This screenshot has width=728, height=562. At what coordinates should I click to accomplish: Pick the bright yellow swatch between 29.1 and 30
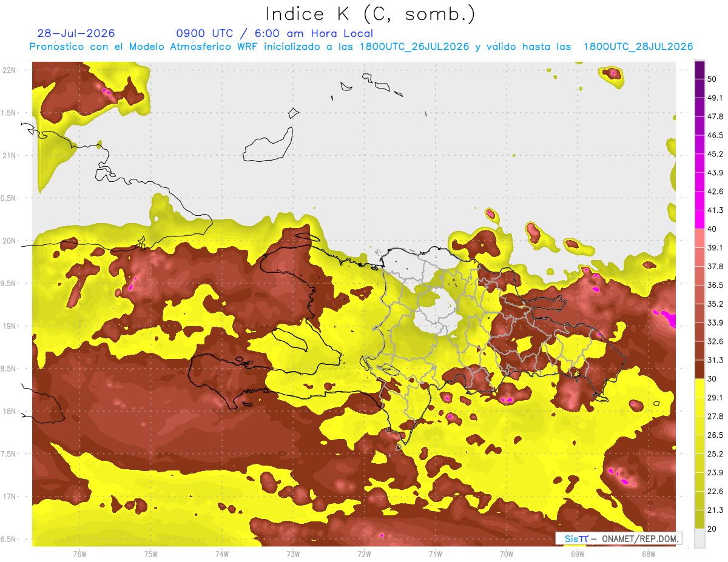click(700, 388)
